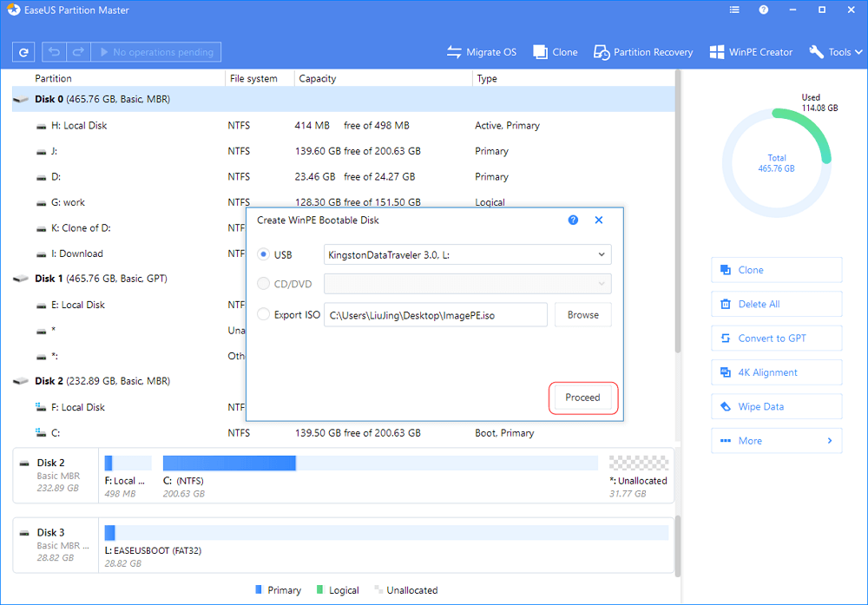The image size is (868, 605).
Task: Click the dialog's blue help icon
Action: click(573, 220)
